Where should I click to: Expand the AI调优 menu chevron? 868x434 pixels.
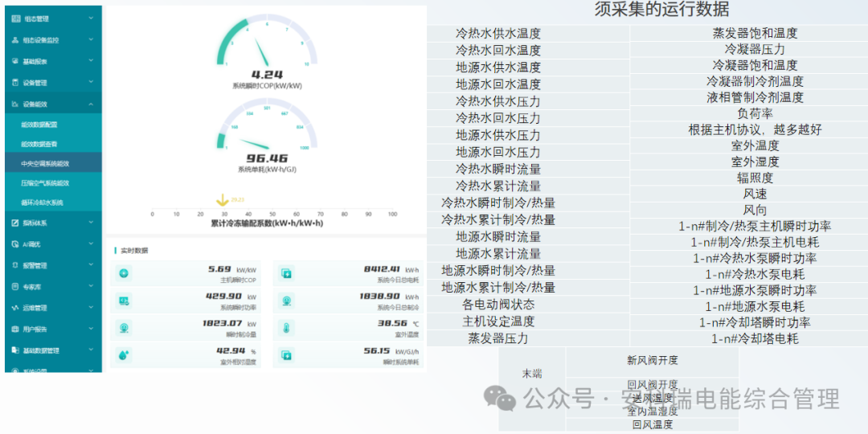tap(91, 244)
